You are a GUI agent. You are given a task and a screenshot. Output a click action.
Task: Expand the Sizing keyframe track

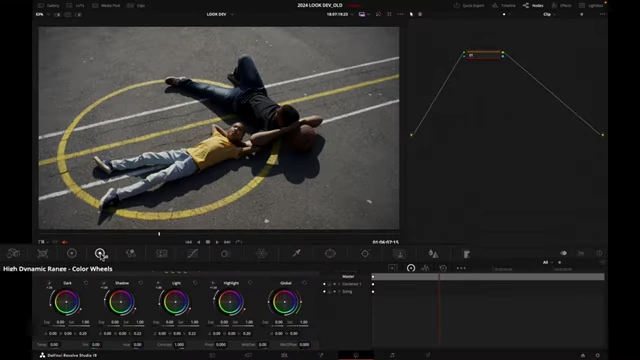(x=339, y=292)
